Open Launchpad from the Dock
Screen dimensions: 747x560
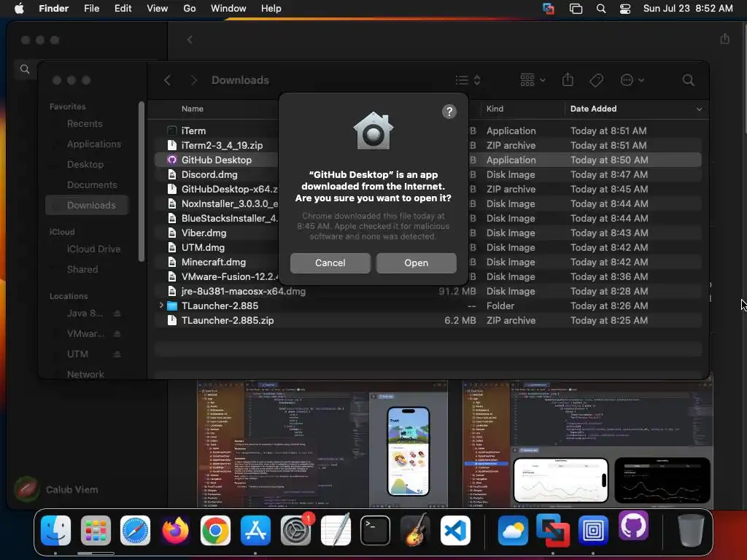point(96,530)
